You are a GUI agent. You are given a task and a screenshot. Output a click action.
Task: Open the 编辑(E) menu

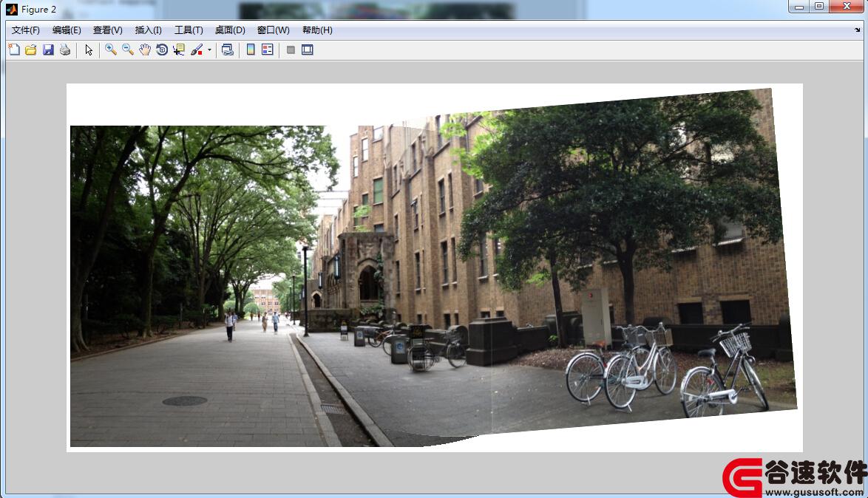tap(67, 30)
